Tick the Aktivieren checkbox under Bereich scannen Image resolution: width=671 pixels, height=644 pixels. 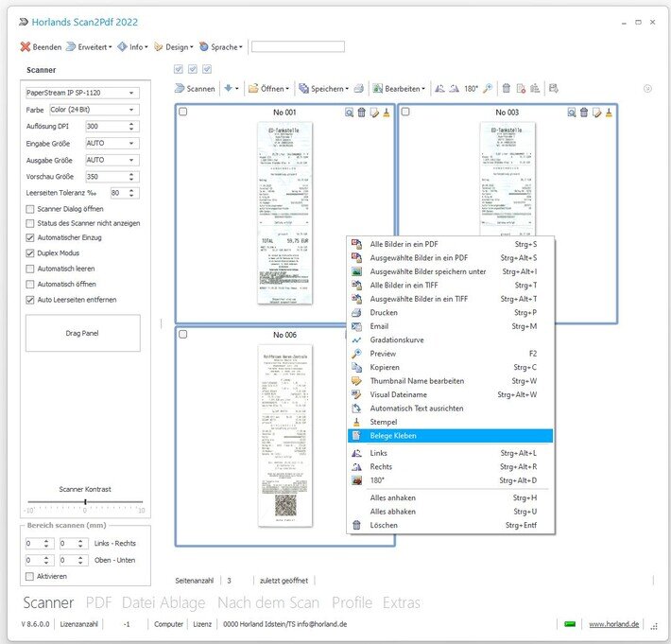tap(29, 576)
